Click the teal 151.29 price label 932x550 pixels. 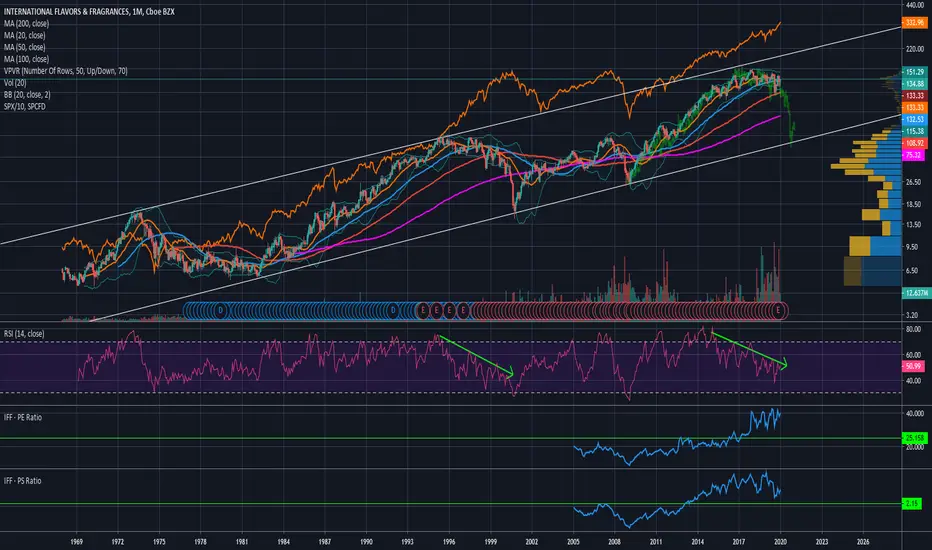(x=914, y=72)
